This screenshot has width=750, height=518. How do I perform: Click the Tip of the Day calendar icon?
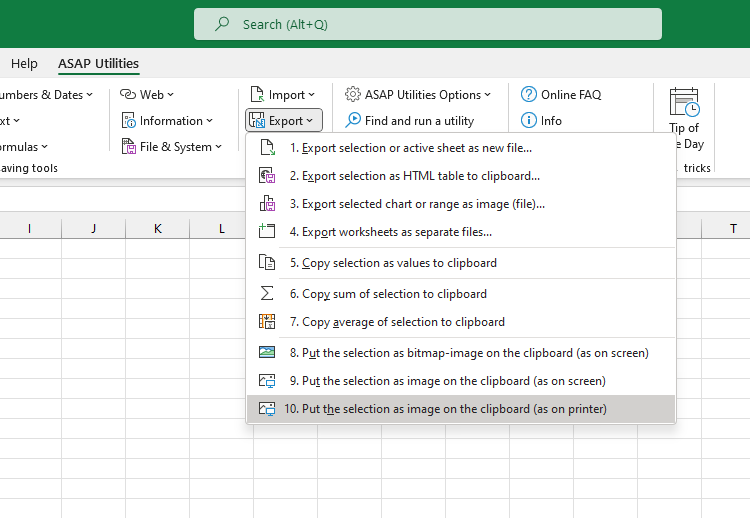(x=684, y=102)
